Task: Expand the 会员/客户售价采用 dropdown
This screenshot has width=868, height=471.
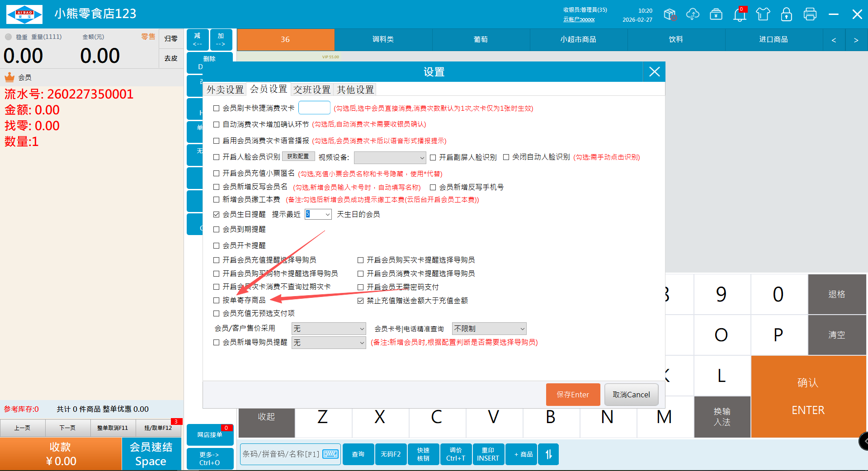Action: (329, 329)
